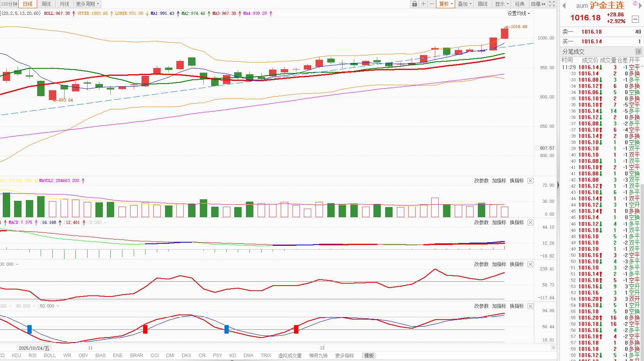Click the 分笔成交 section header
Screen dimensions: 644x361
pos(573,52)
